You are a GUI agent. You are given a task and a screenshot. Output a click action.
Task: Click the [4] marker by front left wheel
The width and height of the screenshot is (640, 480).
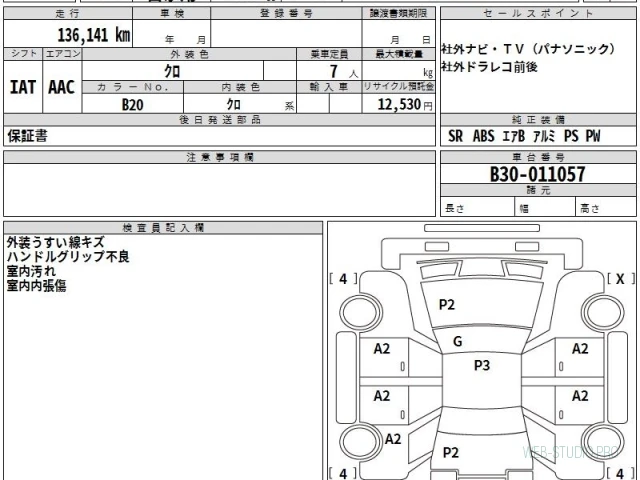pos(343,279)
